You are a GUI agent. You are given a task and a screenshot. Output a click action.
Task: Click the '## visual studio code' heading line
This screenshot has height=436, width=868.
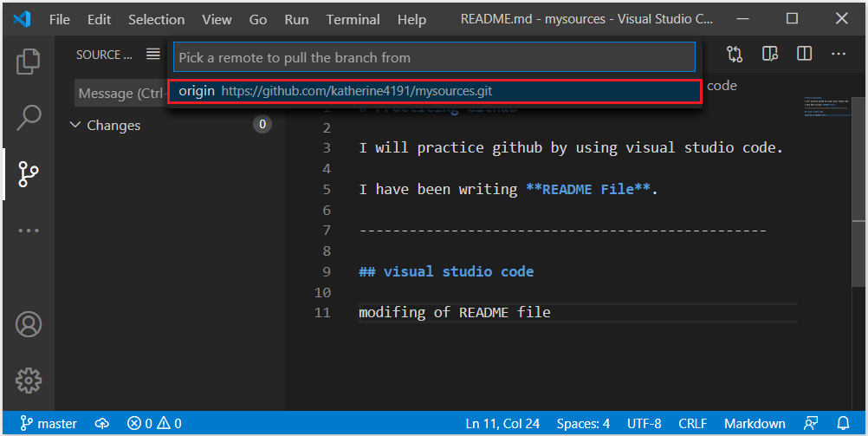(446, 271)
